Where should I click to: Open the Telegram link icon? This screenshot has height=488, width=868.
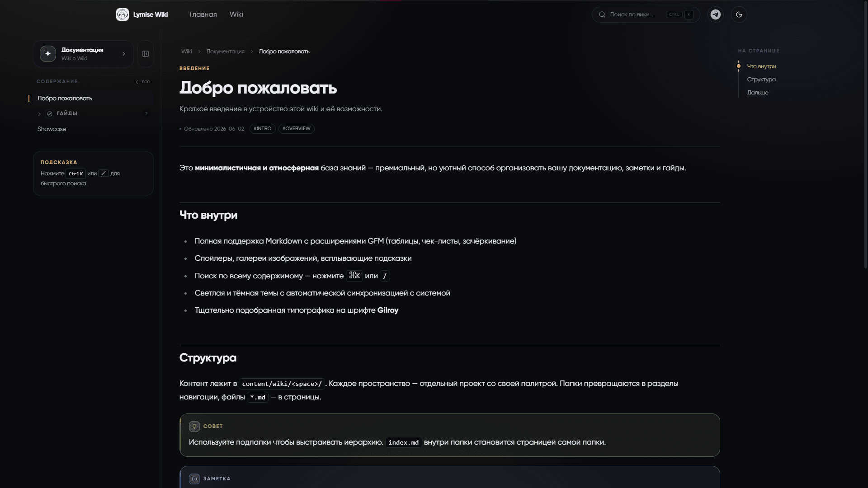pyautogui.click(x=715, y=14)
